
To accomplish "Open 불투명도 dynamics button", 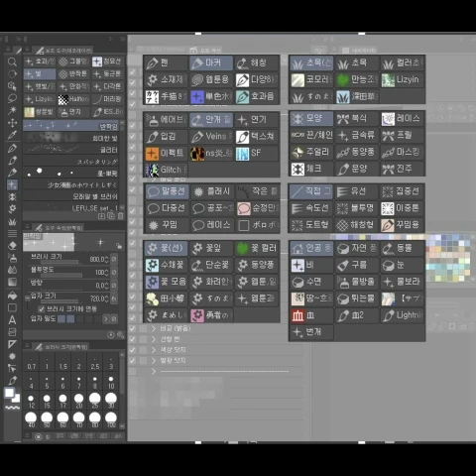I will (x=114, y=273).
